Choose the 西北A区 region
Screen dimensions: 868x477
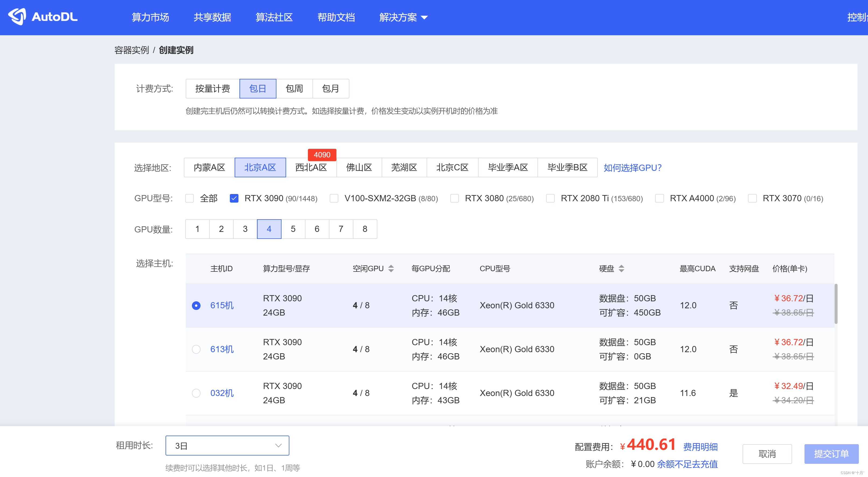point(311,167)
